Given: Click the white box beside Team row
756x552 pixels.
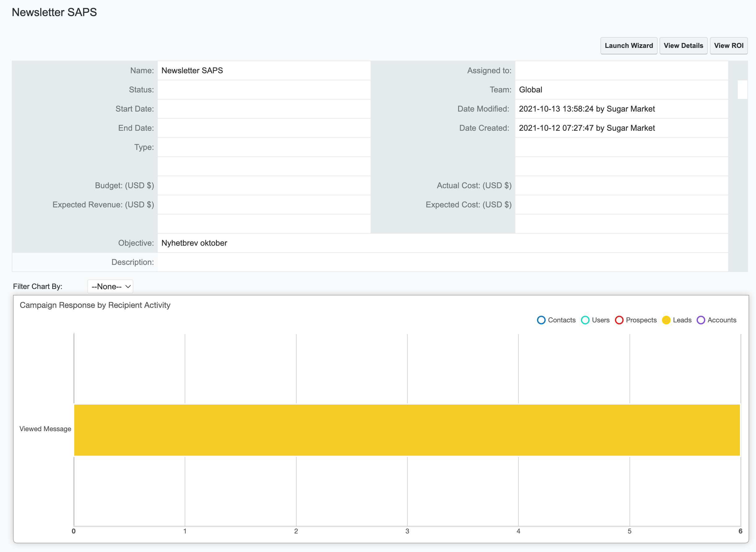Looking at the screenshot, I should (742, 90).
